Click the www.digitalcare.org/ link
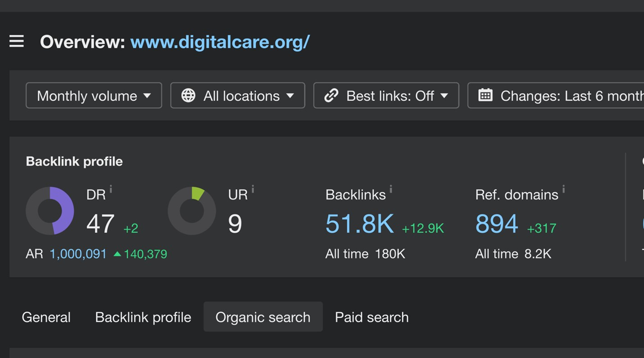The image size is (644, 358). [220, 42]
